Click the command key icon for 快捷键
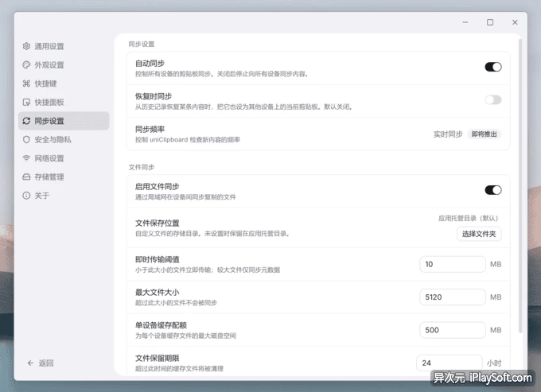 point(26,83)
